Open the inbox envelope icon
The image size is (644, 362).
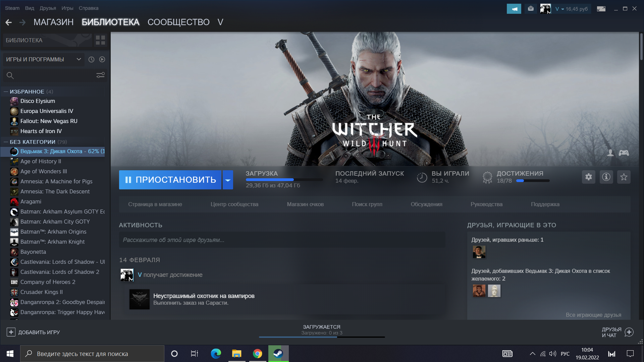click(531, 9)
